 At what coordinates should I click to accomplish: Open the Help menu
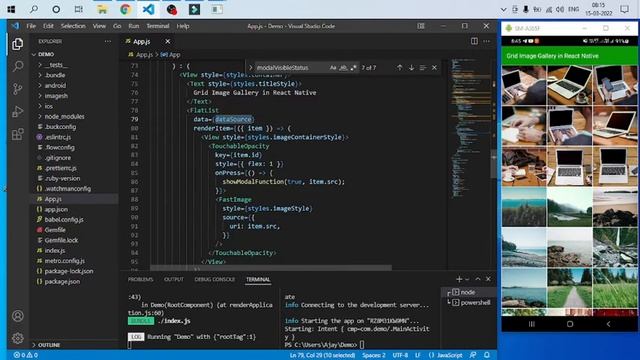tap(183, 26)
